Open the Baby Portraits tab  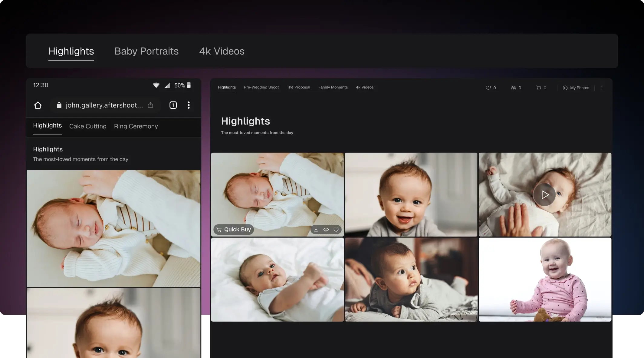146,51
